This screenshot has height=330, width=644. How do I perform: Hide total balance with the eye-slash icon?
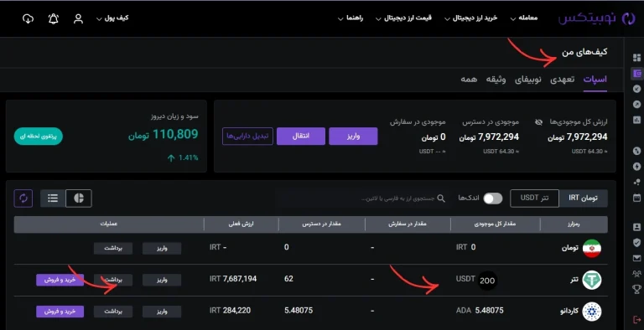point(539,122)
